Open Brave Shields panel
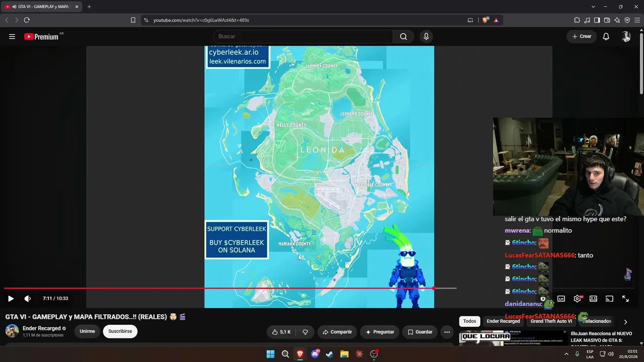 [485, 20]
